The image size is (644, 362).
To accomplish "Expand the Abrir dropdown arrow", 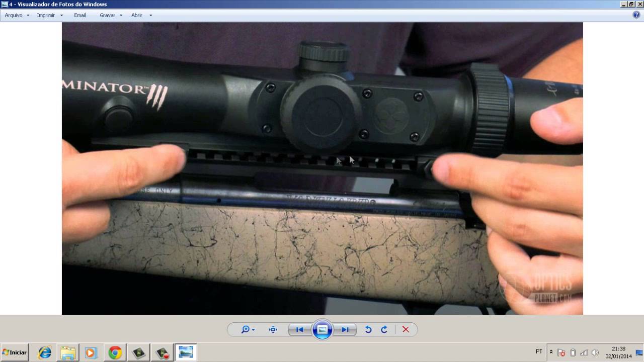I will (x=150, y=15).
